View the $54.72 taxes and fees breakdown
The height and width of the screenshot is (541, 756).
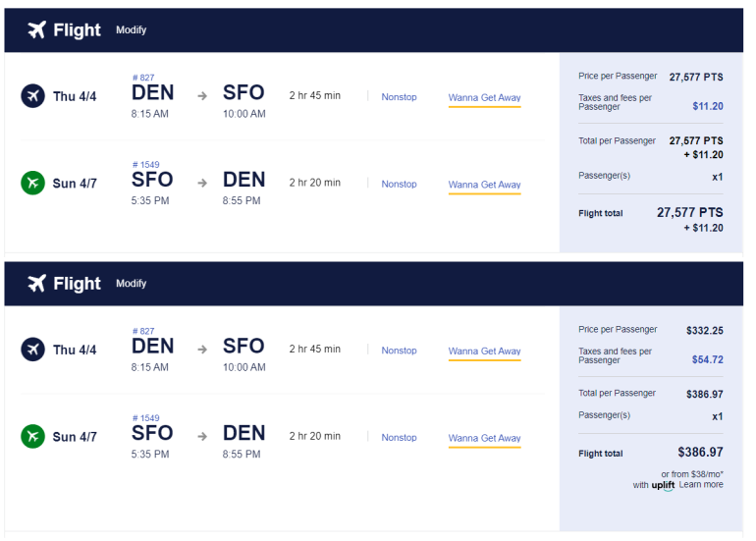707,360
